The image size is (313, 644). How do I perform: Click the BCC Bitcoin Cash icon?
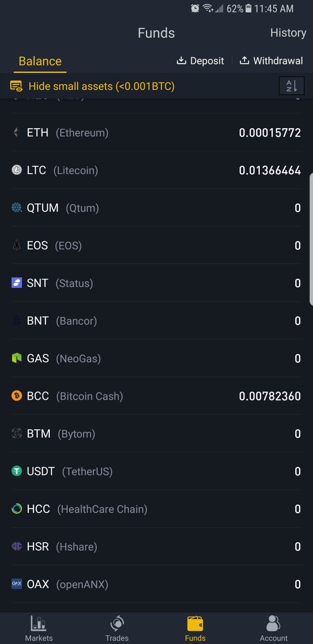[16, 396]
